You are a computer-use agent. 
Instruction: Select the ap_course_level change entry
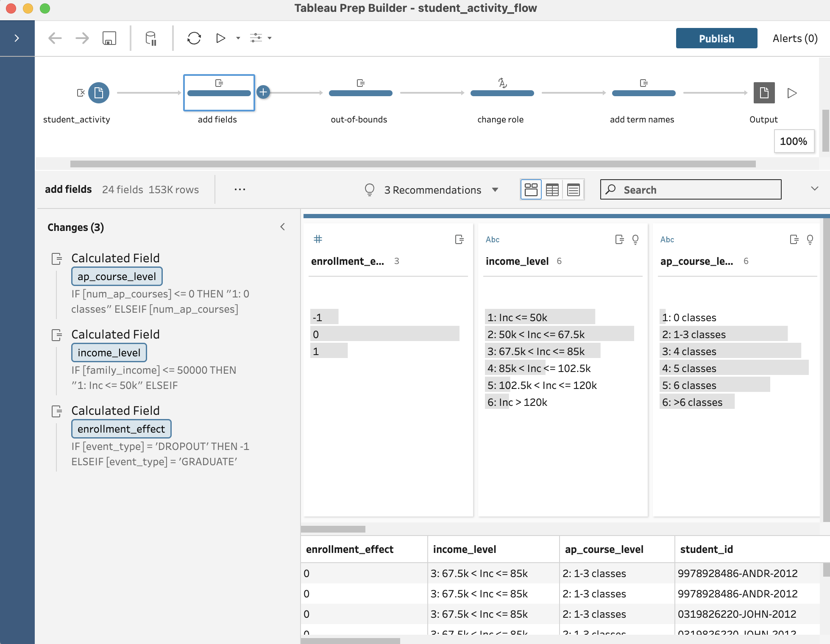tap(117, 276)
